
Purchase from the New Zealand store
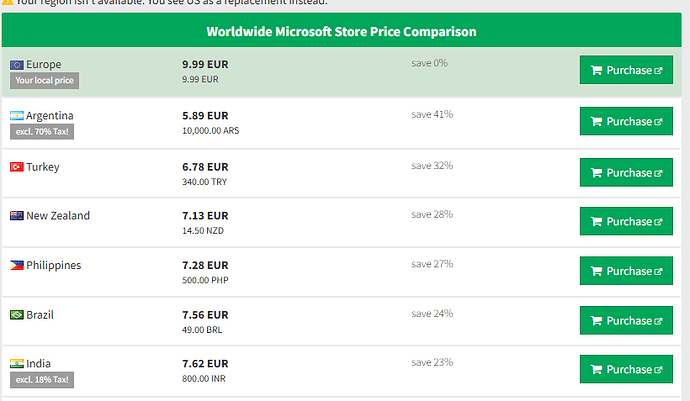pyautogui.click(x=626, y=222)
